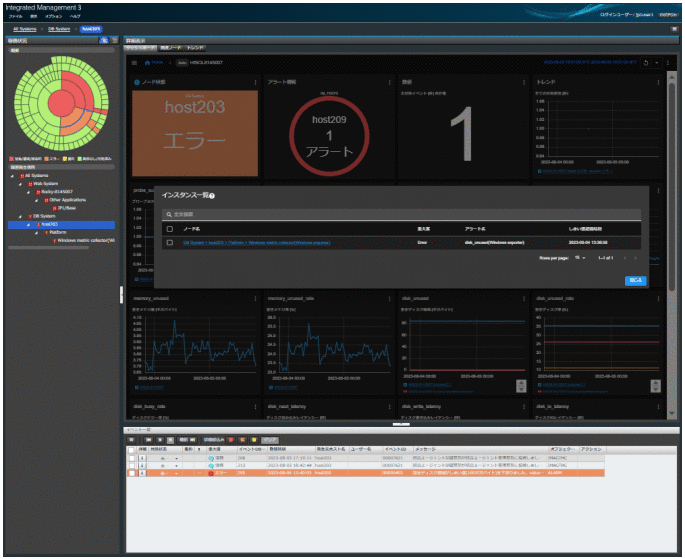Click the refresh icon in dashboard header

646,62
